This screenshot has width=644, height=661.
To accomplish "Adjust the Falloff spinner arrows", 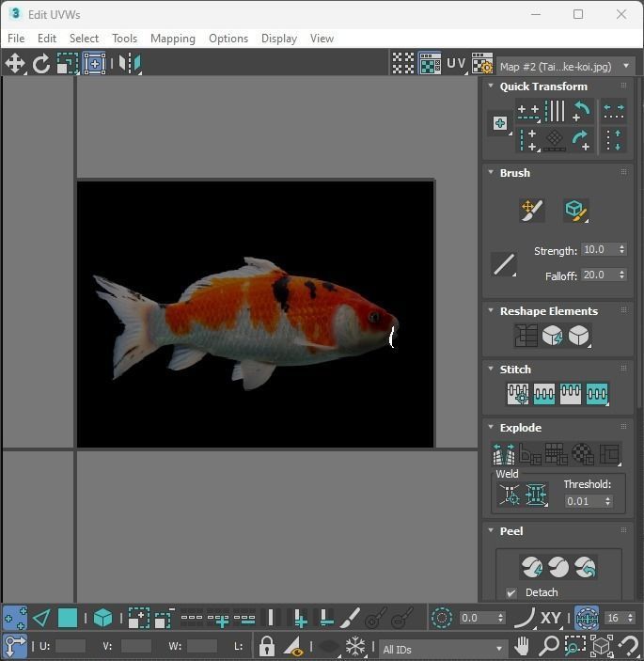I will tap(622, 275).
